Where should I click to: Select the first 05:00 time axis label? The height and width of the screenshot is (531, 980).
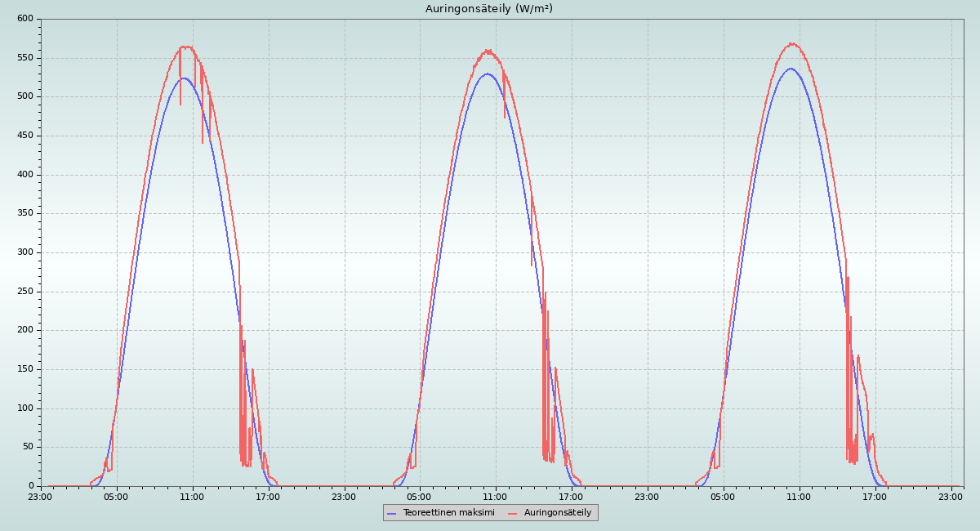click(116, 497)
